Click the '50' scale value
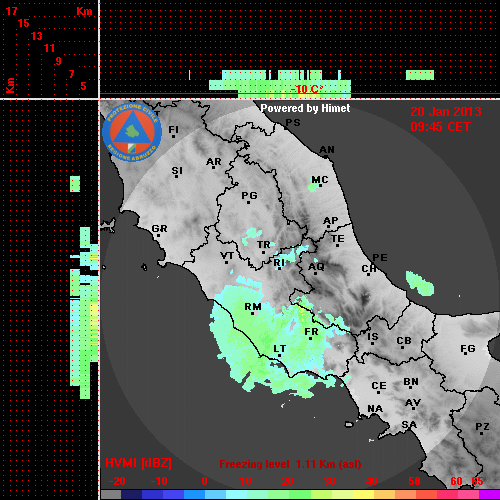 point(414,481)
